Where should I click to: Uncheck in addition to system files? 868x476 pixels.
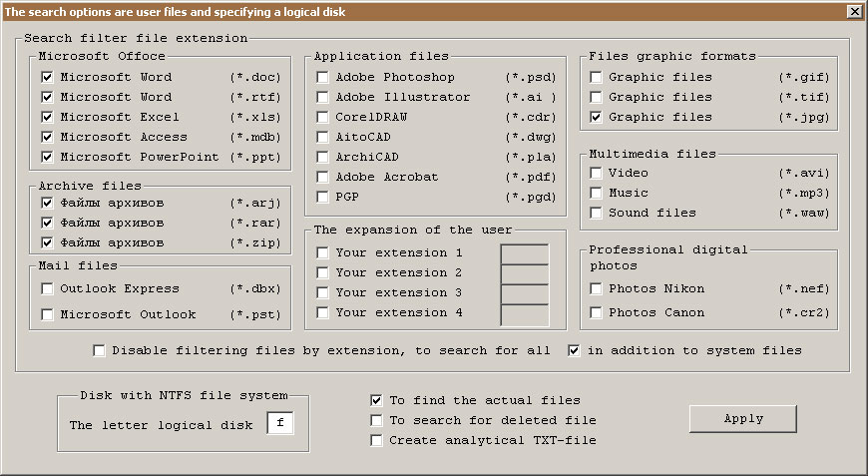click(x=574, y=350)
